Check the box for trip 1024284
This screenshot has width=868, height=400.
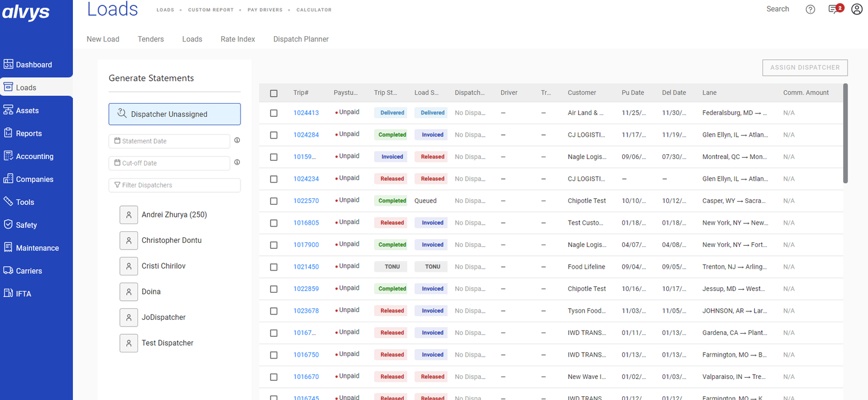(x=274, y=135)
